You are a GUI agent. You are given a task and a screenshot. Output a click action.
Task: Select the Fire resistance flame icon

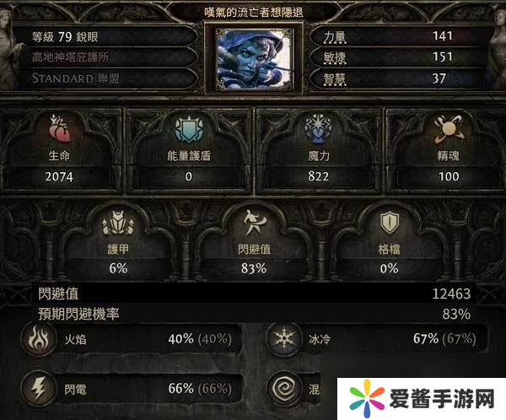point(39,339)
